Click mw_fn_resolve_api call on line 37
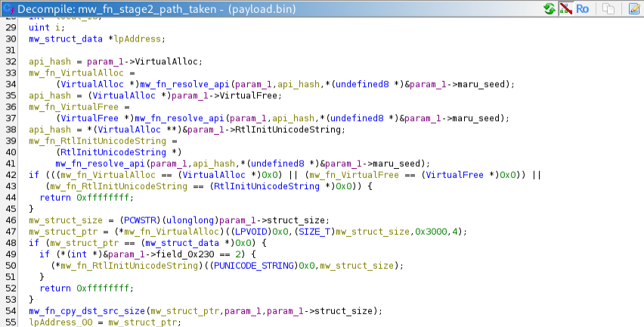 point(179,118)
